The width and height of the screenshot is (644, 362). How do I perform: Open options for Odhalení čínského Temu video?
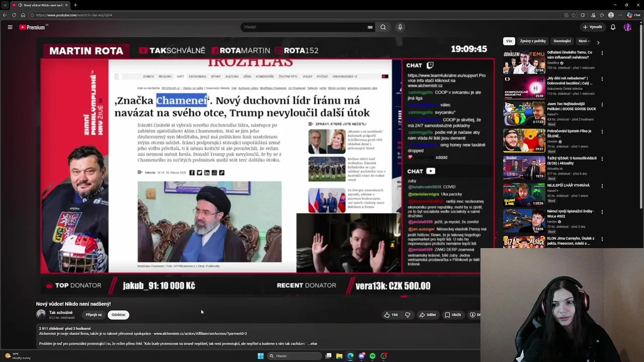pos(602,53)
